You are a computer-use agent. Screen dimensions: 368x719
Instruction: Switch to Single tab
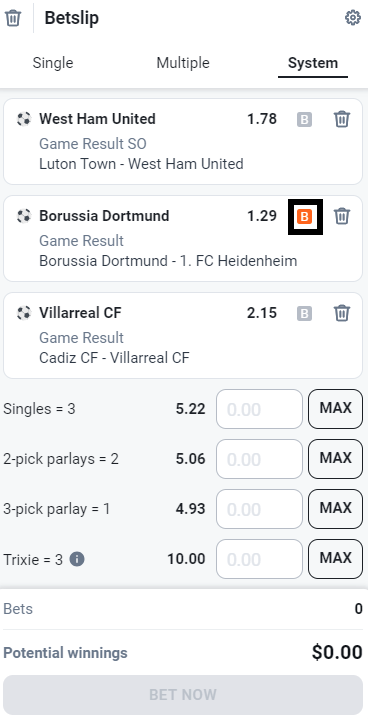[53, 63]
